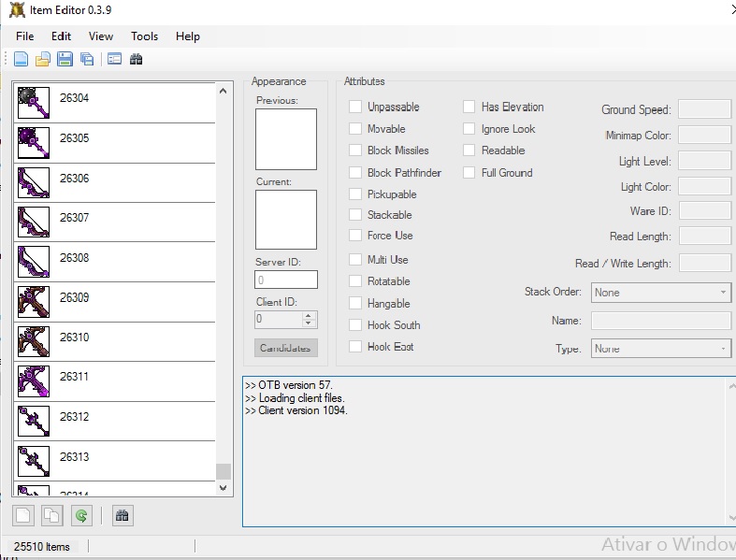This screenshot has height=560, width=736.
Task: Toggle the Force Use checkbox
Action: [355, 236]
